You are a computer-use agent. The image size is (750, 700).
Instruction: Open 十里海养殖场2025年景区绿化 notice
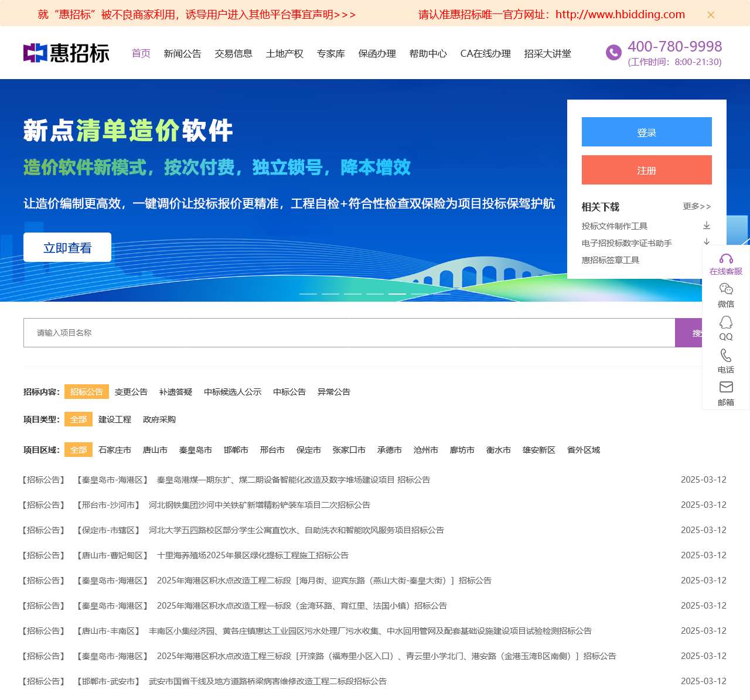253,555
